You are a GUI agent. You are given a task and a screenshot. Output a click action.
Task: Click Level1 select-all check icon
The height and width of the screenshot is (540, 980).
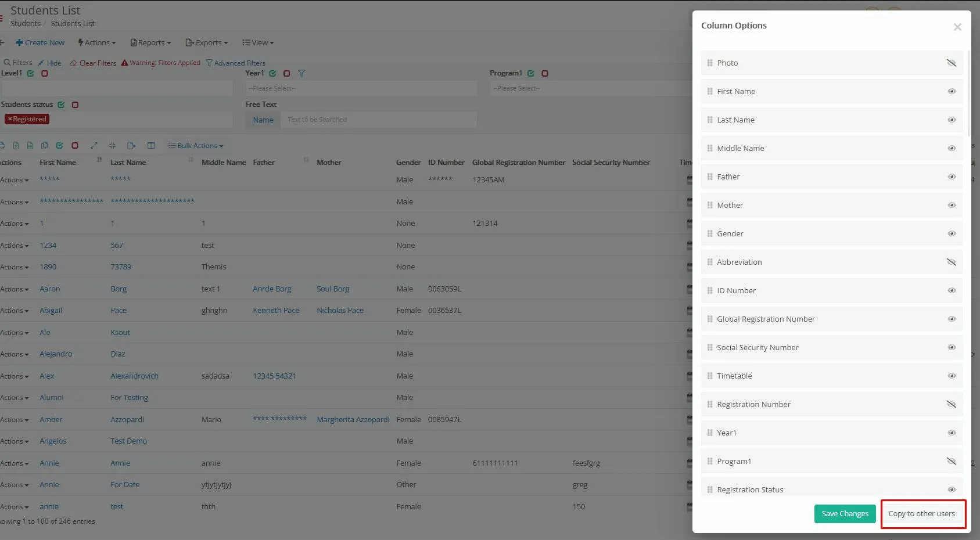click(31, 74)
